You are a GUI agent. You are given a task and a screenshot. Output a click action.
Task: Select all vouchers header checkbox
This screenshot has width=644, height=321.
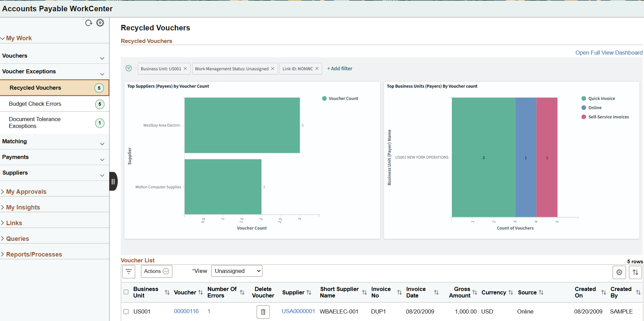[x=126, y=292]
